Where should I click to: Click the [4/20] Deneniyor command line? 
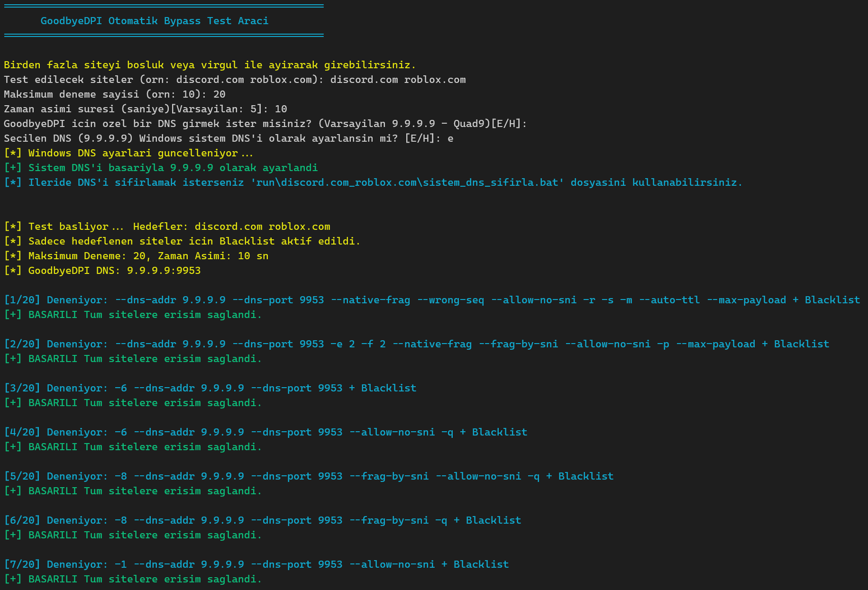[265, 432]
